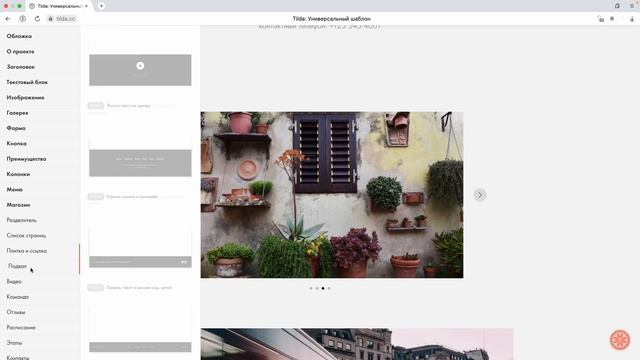Click the first gallery pagination dot
Image resolution: width=640 pixels, height=360 pixels.
pyautogui.click(x=311, y=288)
